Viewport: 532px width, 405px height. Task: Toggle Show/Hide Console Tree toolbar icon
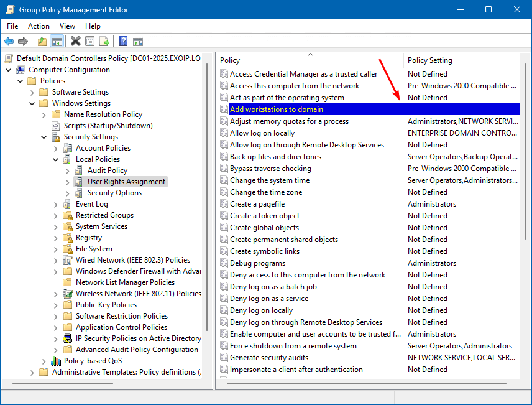(57, 42)
